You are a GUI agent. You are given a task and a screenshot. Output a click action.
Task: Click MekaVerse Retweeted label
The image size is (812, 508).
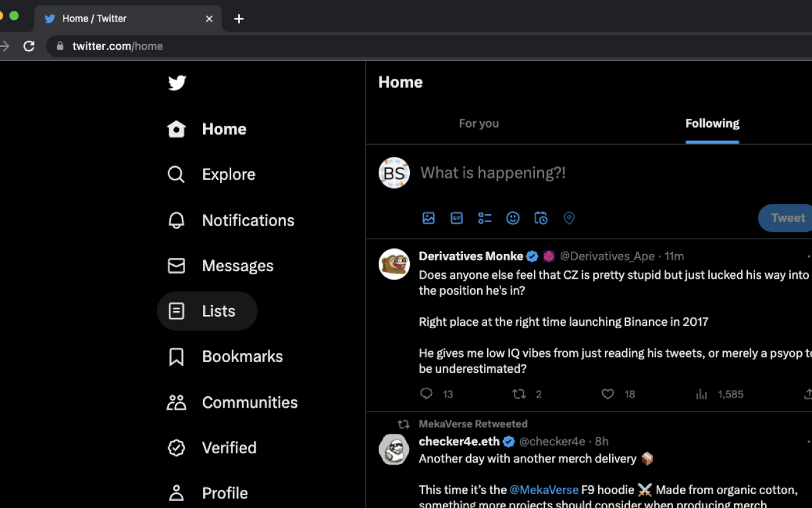pos(473,424)
